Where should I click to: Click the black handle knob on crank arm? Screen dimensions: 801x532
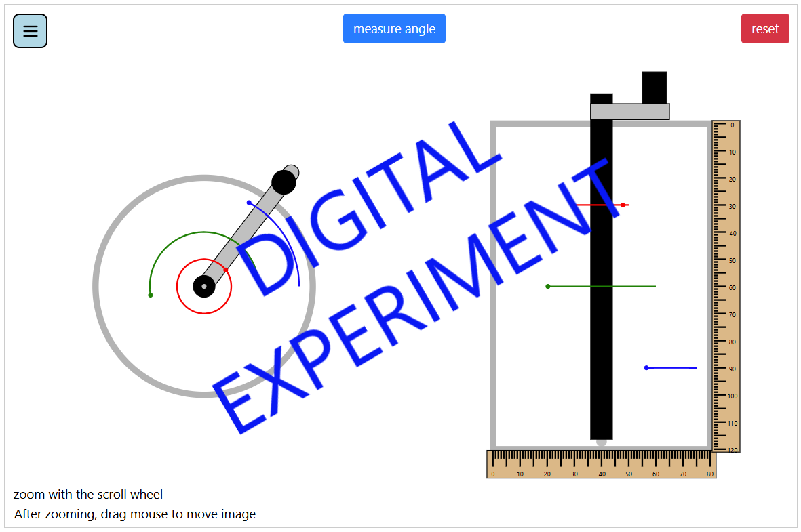coord(284,182)
